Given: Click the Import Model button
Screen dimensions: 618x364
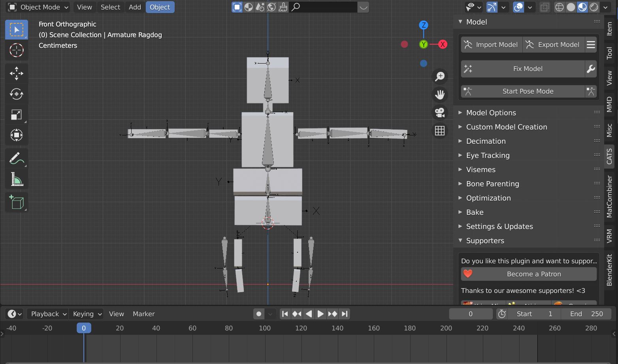Looking at the screenshot, I should click(x=492, y=45).
